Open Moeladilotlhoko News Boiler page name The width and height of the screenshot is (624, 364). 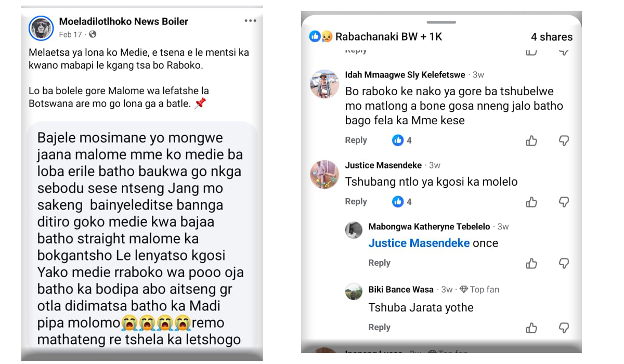click(123, 21)
